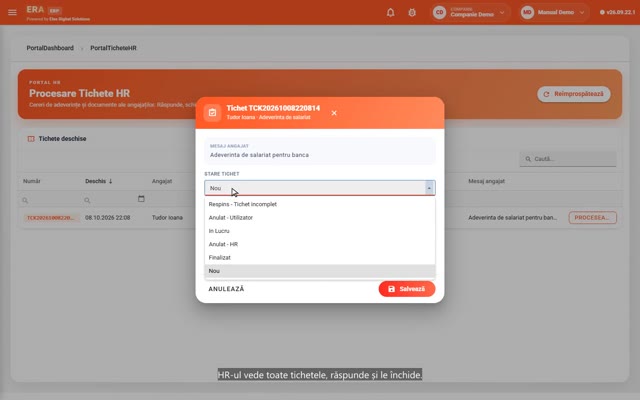Select 'Respins - Tichet incomplet' option
Screen dimensions: 640x400
click(x=320, y=204)
